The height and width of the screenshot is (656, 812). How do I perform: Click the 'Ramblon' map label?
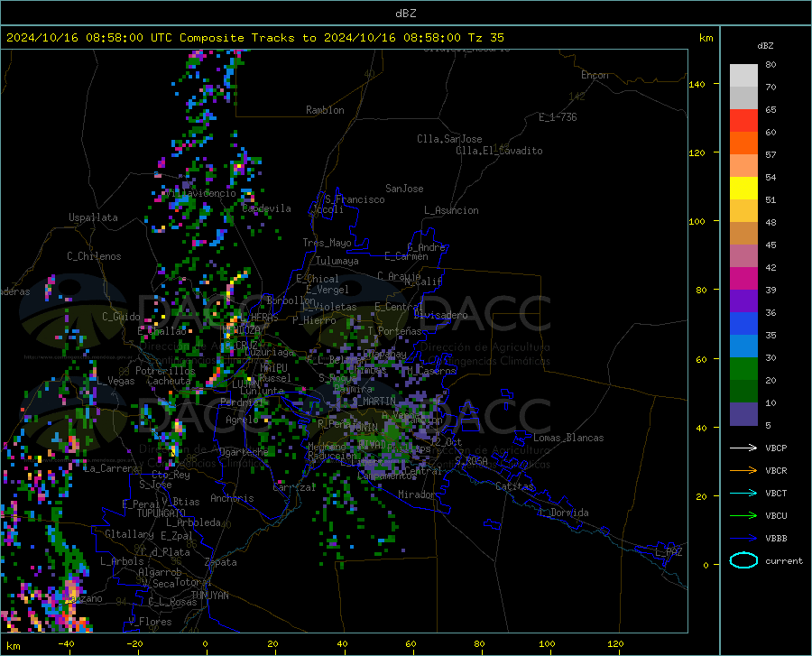pos(325,110)
